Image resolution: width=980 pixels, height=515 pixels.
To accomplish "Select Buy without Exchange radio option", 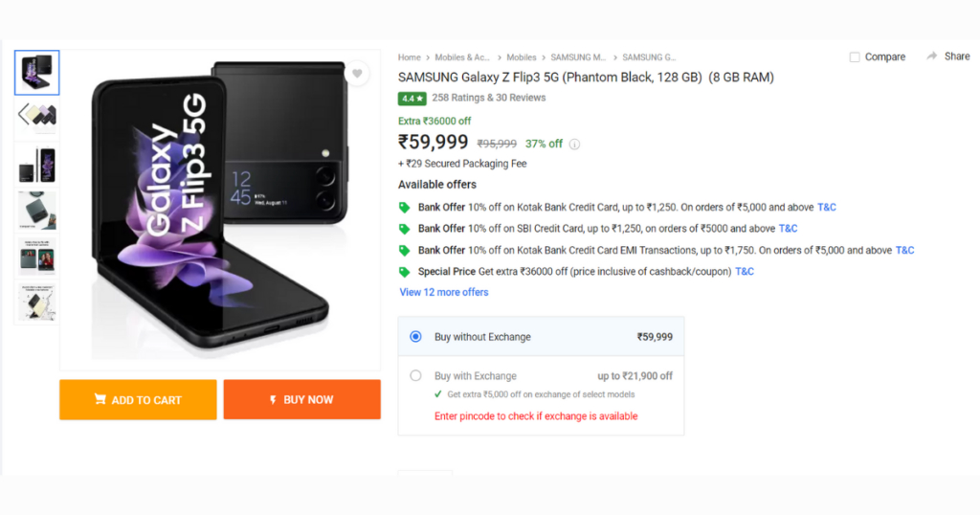I will pos(415,336).
